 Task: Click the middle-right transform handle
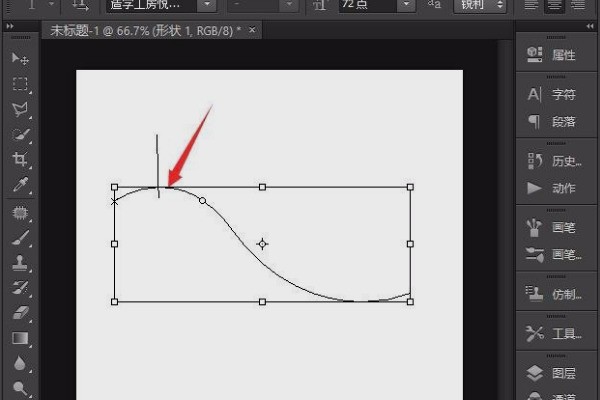point(410,244)
